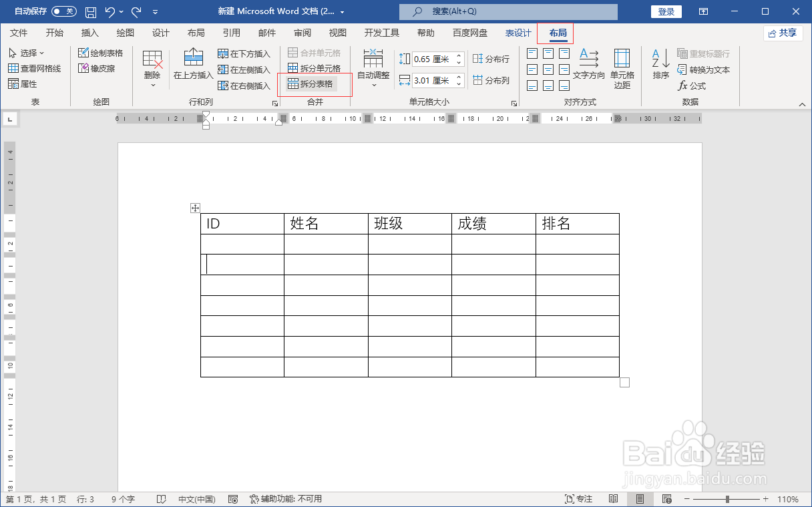This screenshot has width=812, height=507.
Task: Click 在右侧插入 insert column right
Action: 244,86
